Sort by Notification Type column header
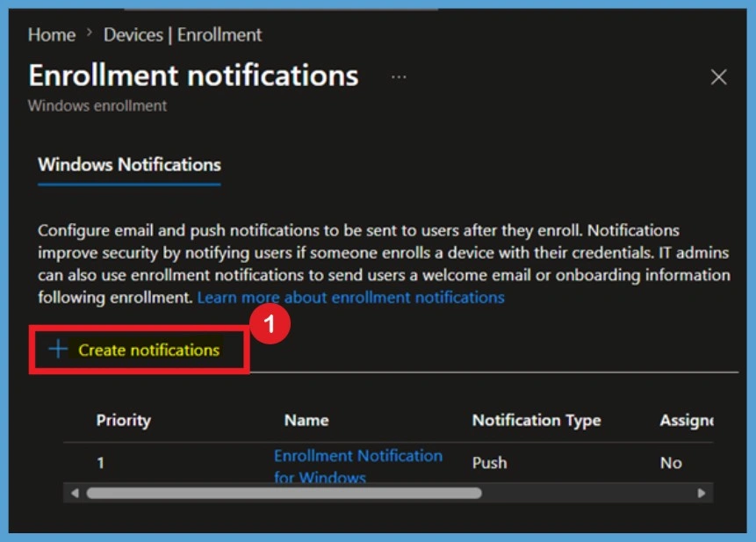The image size is (756, 542). [536, 420]
